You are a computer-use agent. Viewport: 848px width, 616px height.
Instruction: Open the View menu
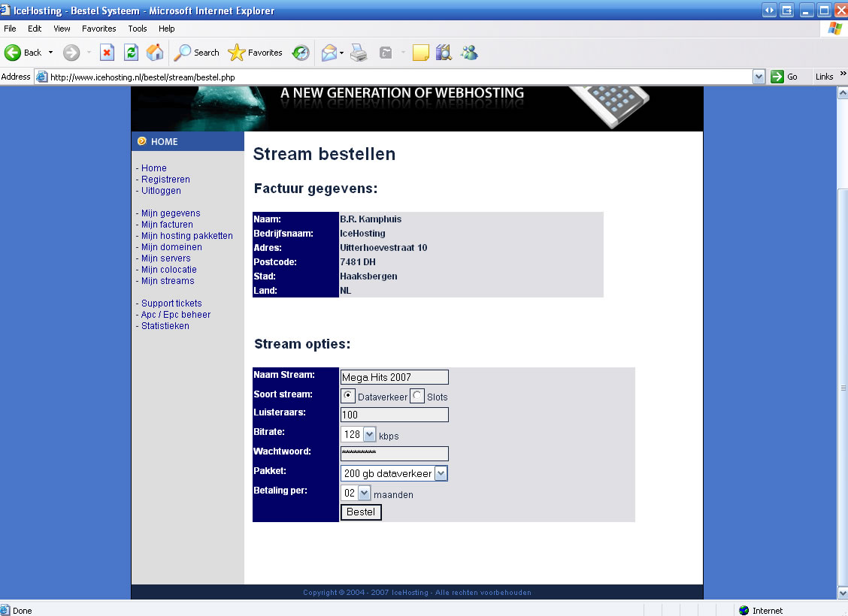[62, 29]
